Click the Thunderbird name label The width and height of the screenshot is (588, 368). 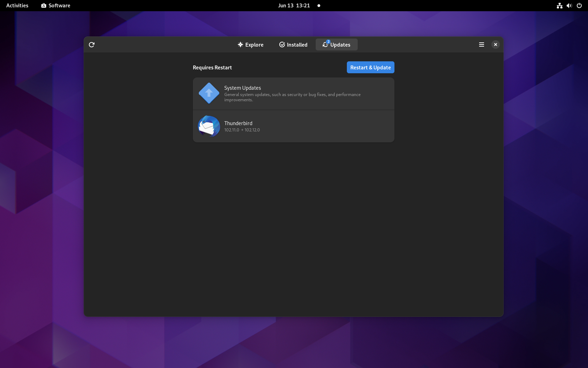(238, 123)
